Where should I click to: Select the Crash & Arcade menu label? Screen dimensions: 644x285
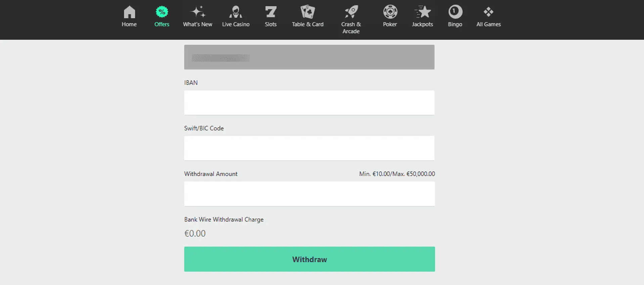(351, 28)
